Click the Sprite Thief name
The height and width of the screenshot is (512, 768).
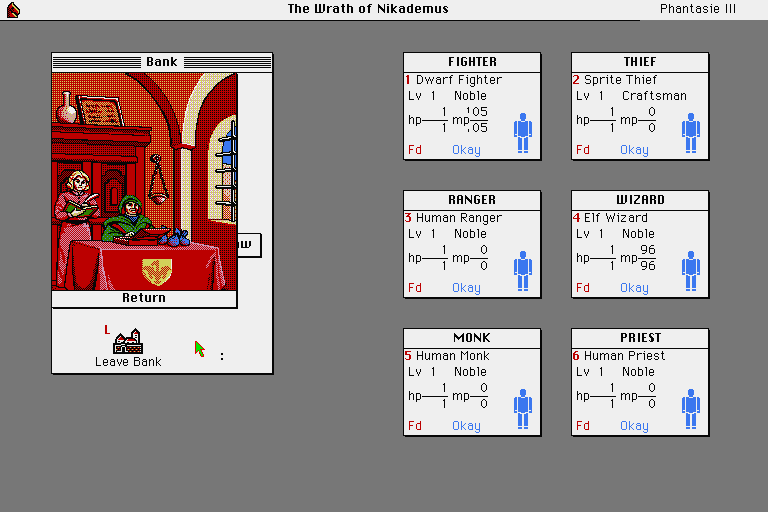point(621,80)
